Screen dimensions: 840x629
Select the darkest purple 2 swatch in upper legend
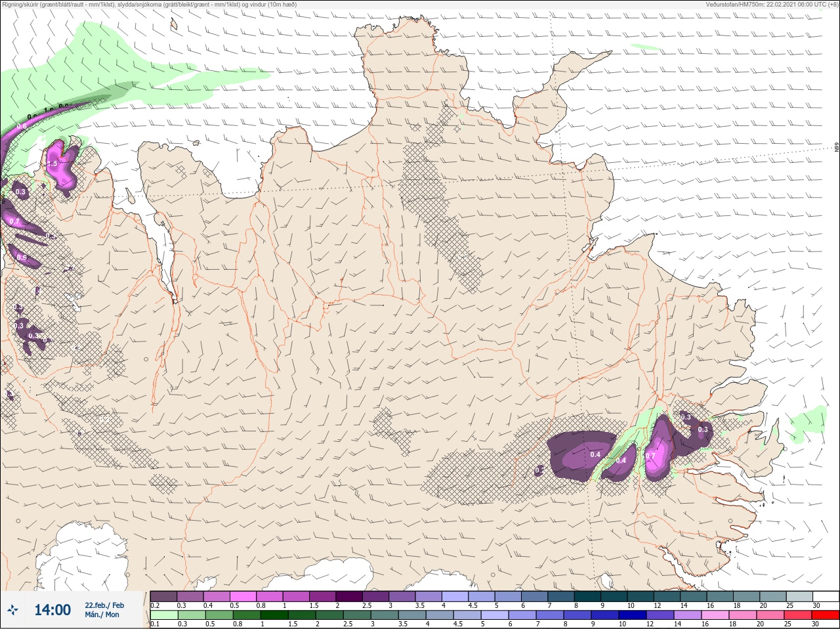350,596
